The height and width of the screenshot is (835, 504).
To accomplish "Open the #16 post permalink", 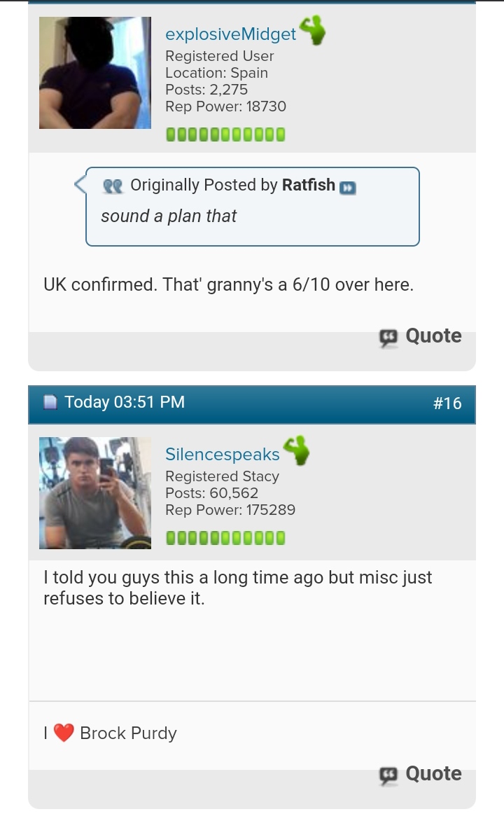I will (x=447, y=403).
